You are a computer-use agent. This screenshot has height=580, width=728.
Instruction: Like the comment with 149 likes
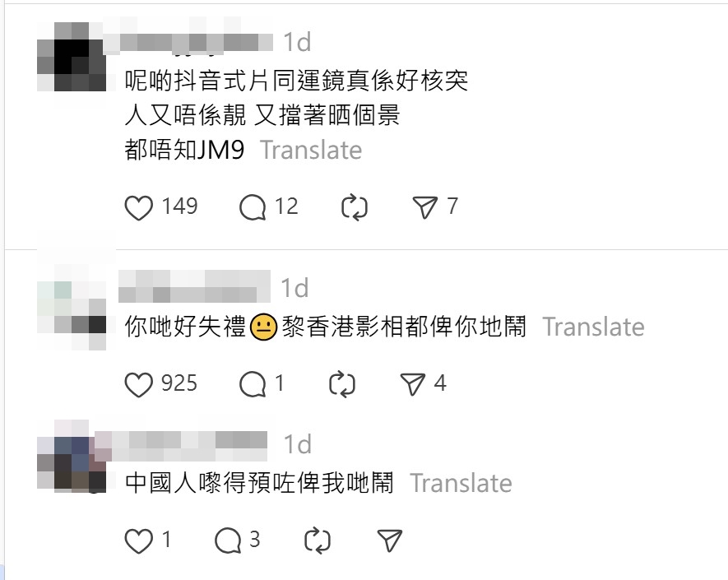(139, 207)
